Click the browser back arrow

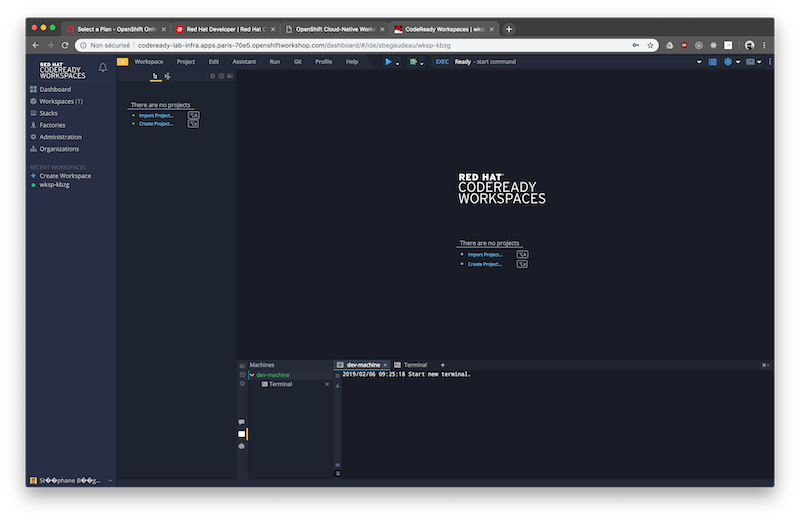(x=35, y=45)
